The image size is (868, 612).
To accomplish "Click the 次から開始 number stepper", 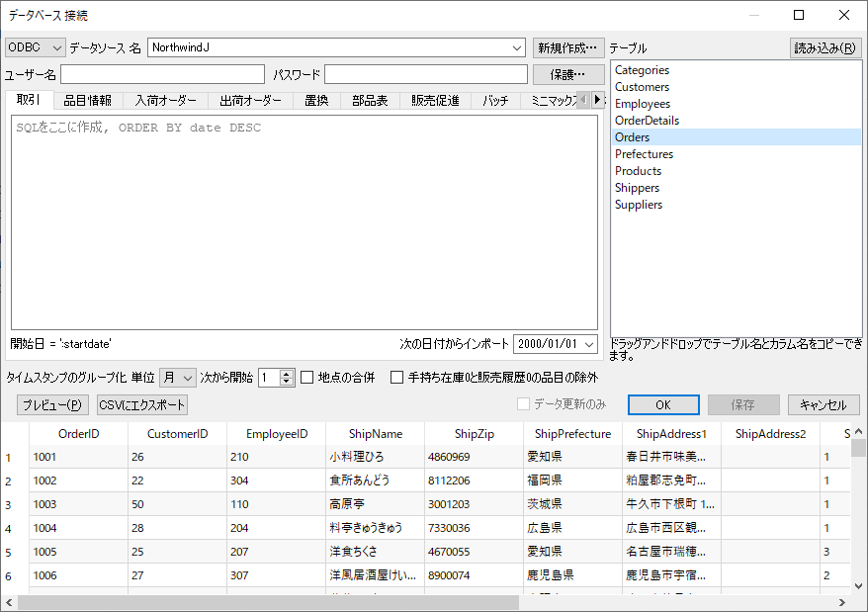I will (277, 377).
